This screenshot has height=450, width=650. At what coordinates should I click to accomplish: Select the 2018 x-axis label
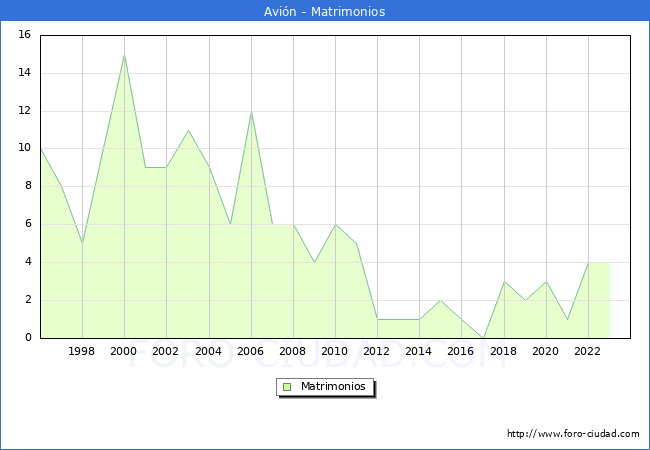click(x=503, y=351)
